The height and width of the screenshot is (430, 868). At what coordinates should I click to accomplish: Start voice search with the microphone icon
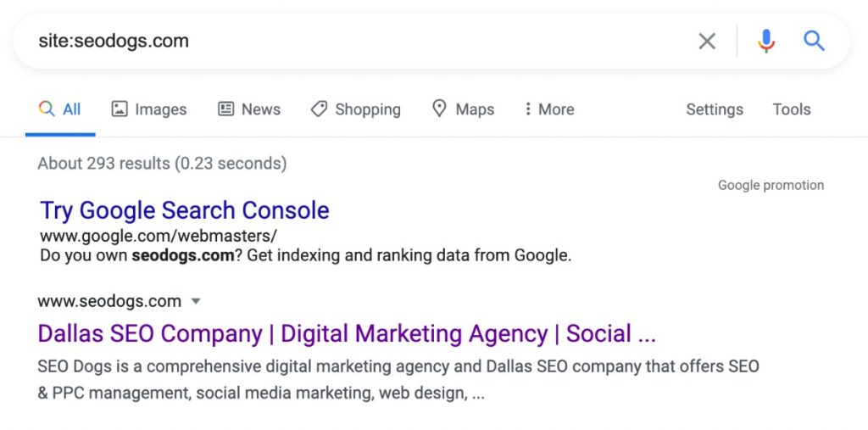(766, 41)
